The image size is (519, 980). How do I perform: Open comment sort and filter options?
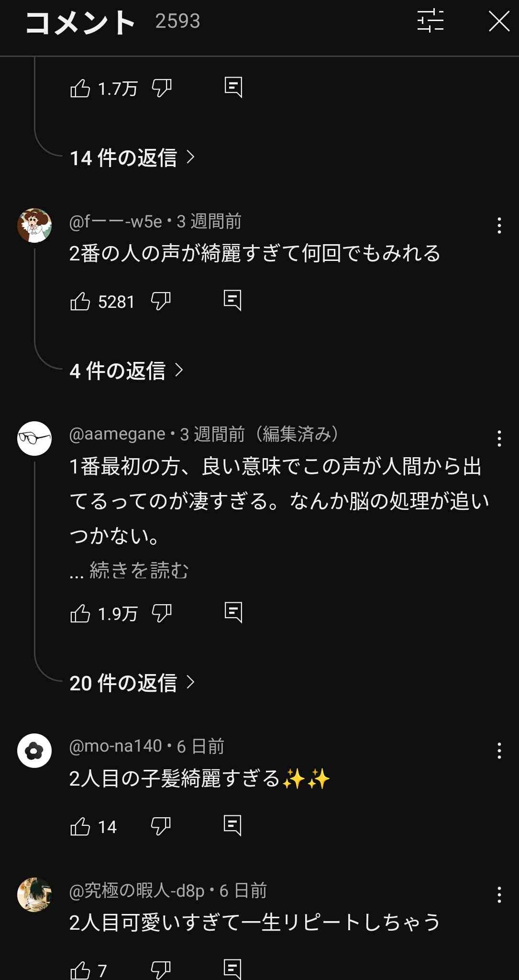coord(430,21)
